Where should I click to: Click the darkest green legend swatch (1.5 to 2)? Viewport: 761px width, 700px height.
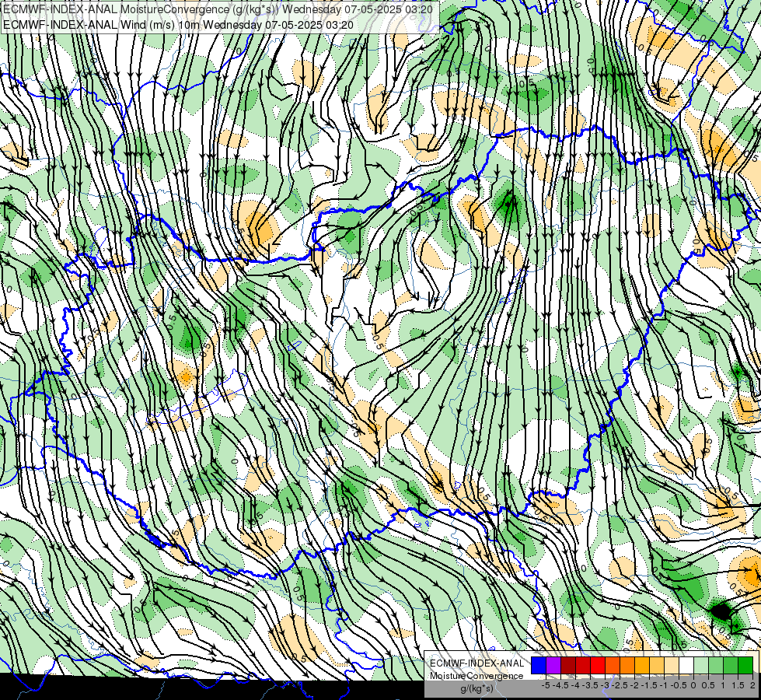745,665
